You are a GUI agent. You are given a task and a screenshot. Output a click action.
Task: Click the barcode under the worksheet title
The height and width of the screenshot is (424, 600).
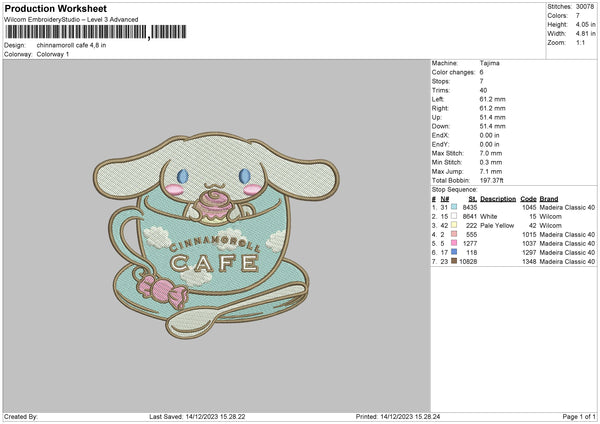click(96, 32)
